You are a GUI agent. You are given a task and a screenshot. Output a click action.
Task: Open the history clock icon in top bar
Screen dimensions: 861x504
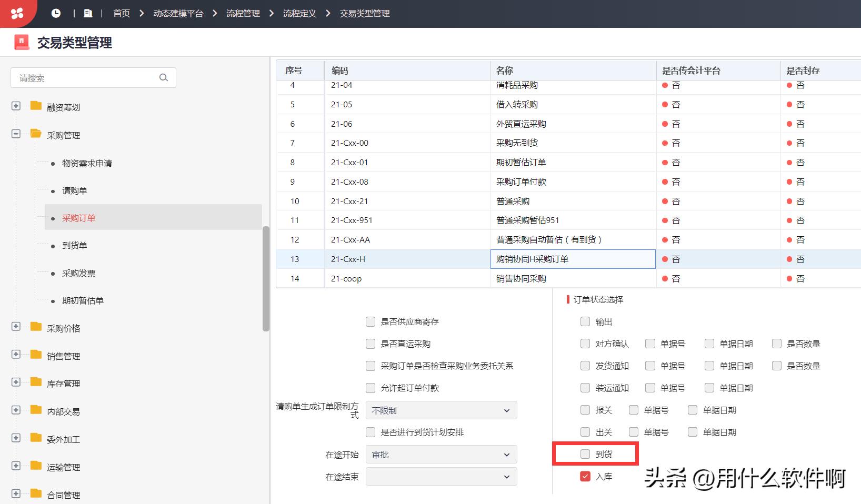[x=56, y=13]
